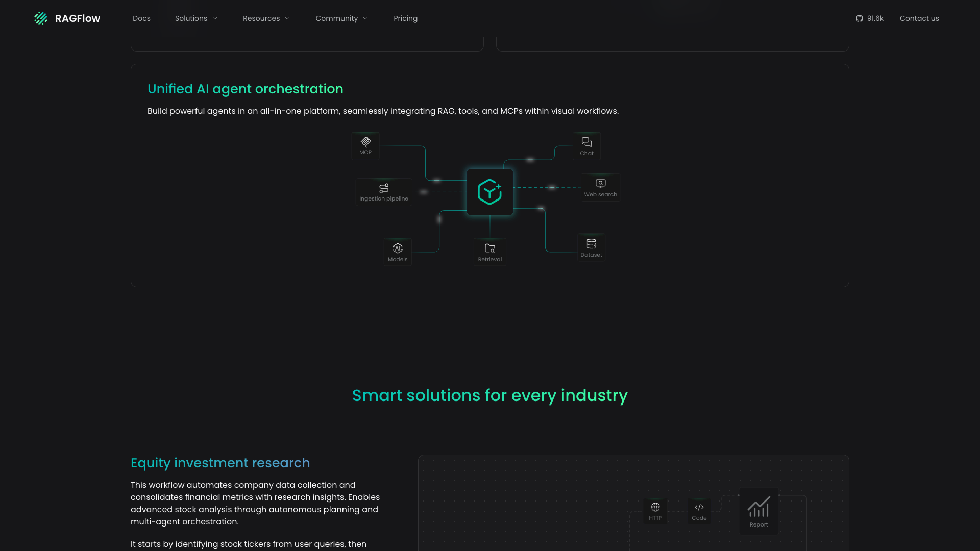Screen dimensions: 980x551
Task: Select the MCP node icon
Action: pyautogui.click(x=365, y=142)
